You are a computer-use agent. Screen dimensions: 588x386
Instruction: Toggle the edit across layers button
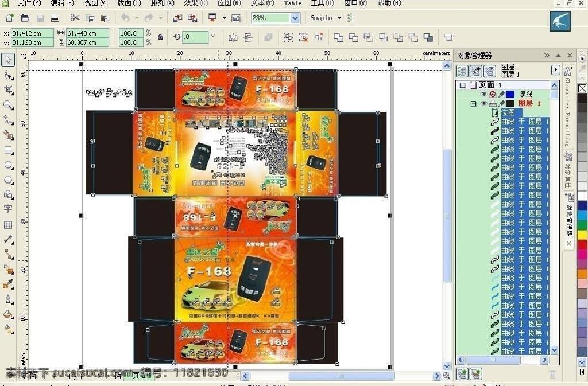coord(476,71)
